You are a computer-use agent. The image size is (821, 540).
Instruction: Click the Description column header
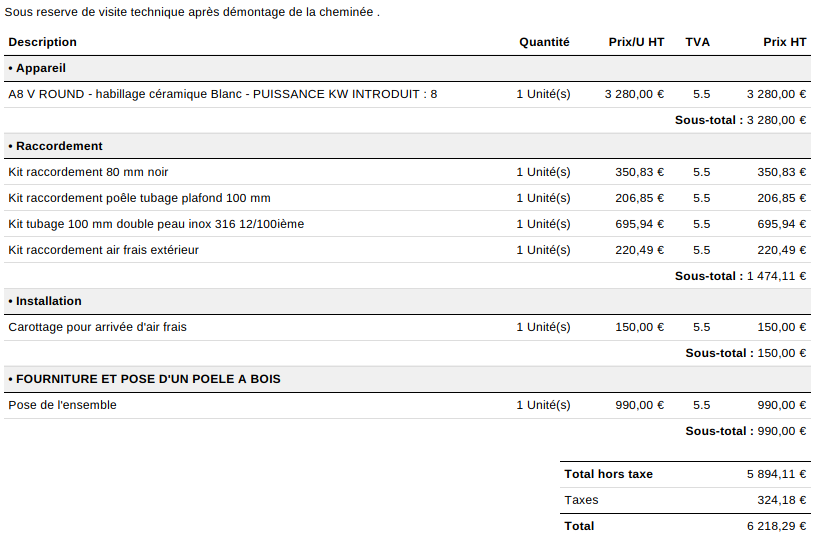[x=42, y=42]
